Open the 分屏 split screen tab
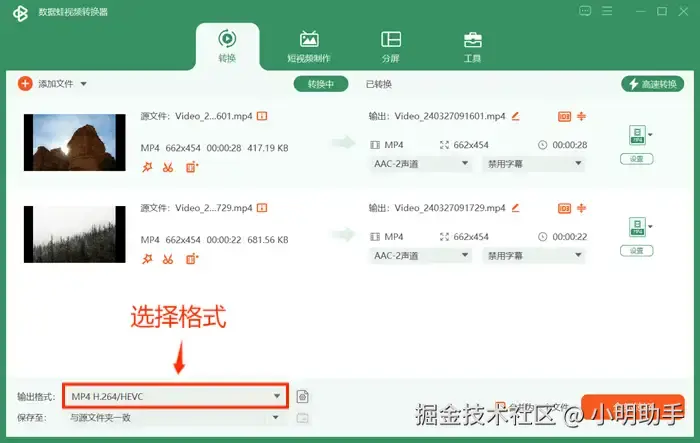 pyautogui.click(x=391, y=47)
